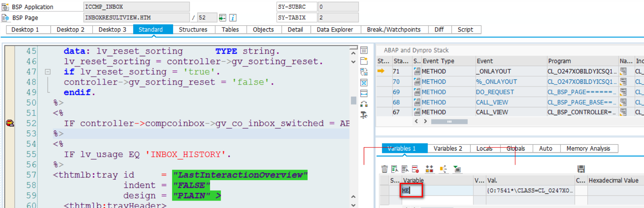The image size is (644, 208).
Task: Click the ICCMP_INBOX application field
Action: click(136, 7)
